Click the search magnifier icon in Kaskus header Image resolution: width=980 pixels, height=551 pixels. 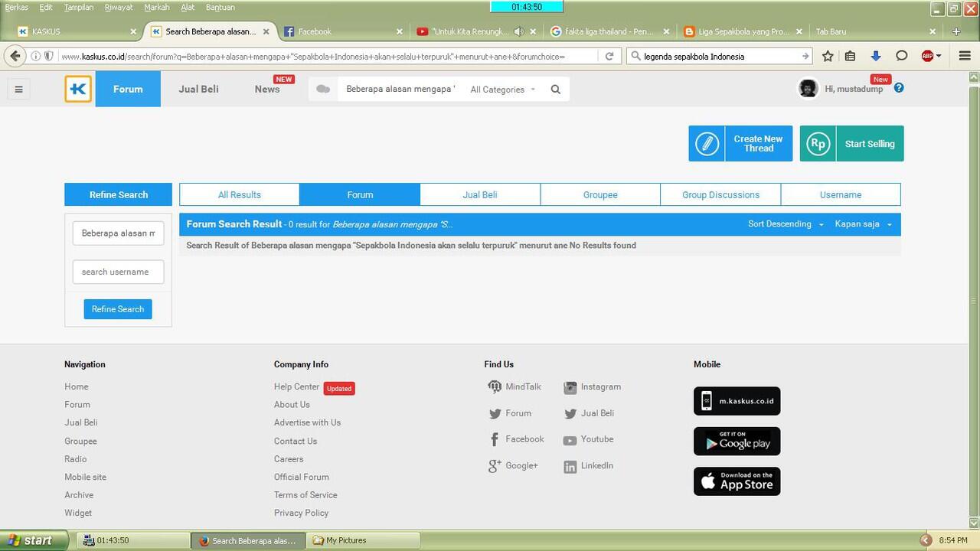click(x=556, y=90)
